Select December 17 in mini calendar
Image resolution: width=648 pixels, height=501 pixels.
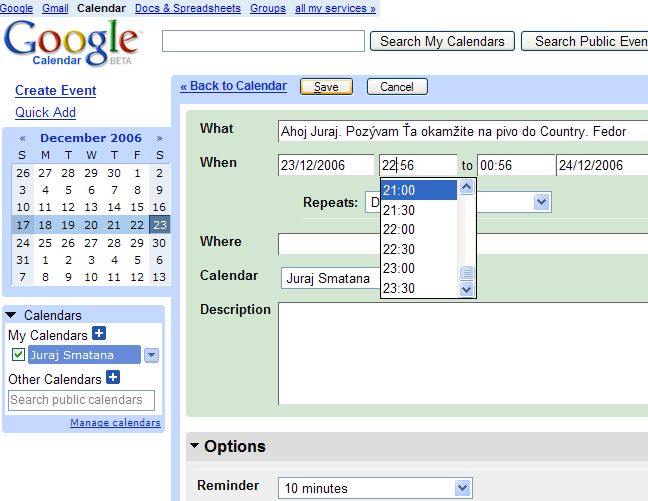pos(23,225)
